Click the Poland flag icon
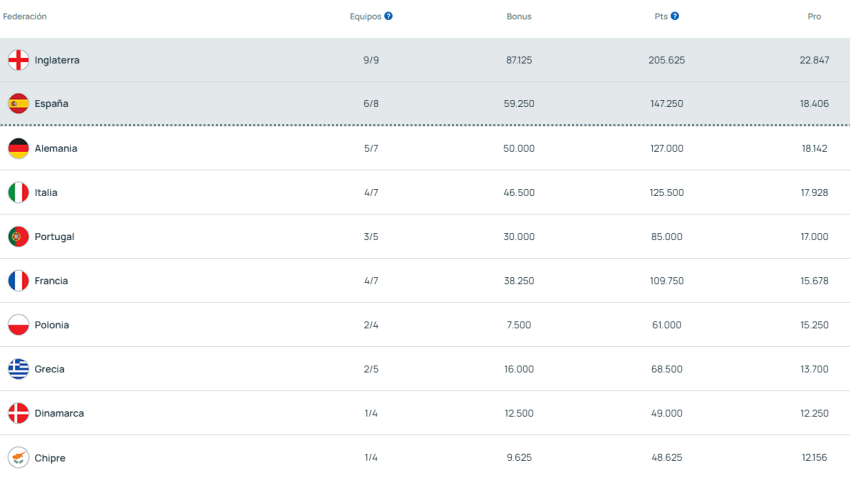The image size is (850, 478). [x=18, y=325]
